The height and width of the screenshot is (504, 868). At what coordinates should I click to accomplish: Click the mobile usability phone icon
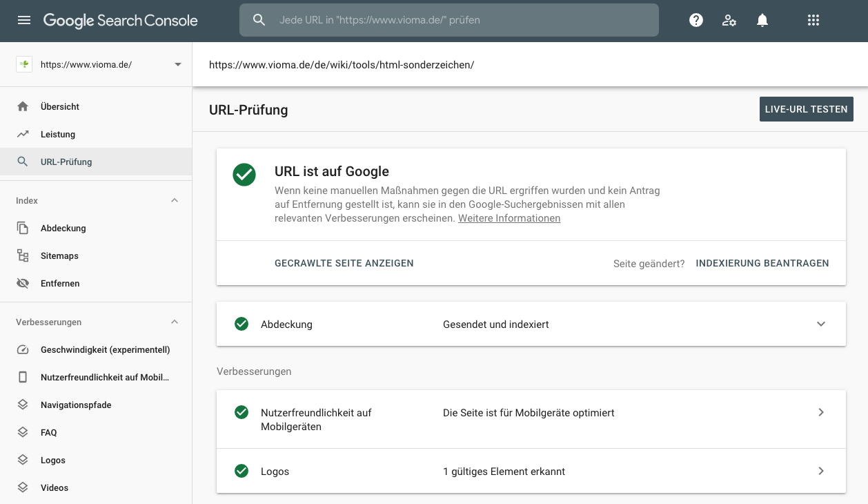pos(23,377)
